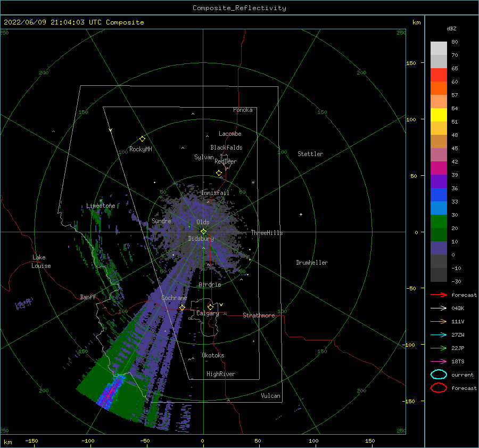Click the 150 value on the right axis
This screenshot has width=479, height=448.
pyautogui.click(x=411, y=63)
